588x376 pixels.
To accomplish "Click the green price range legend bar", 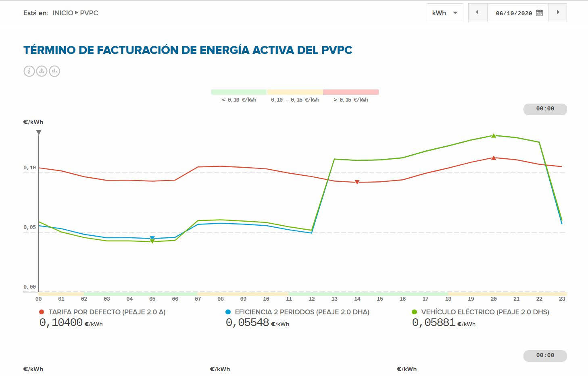I will tap(239, 92).
